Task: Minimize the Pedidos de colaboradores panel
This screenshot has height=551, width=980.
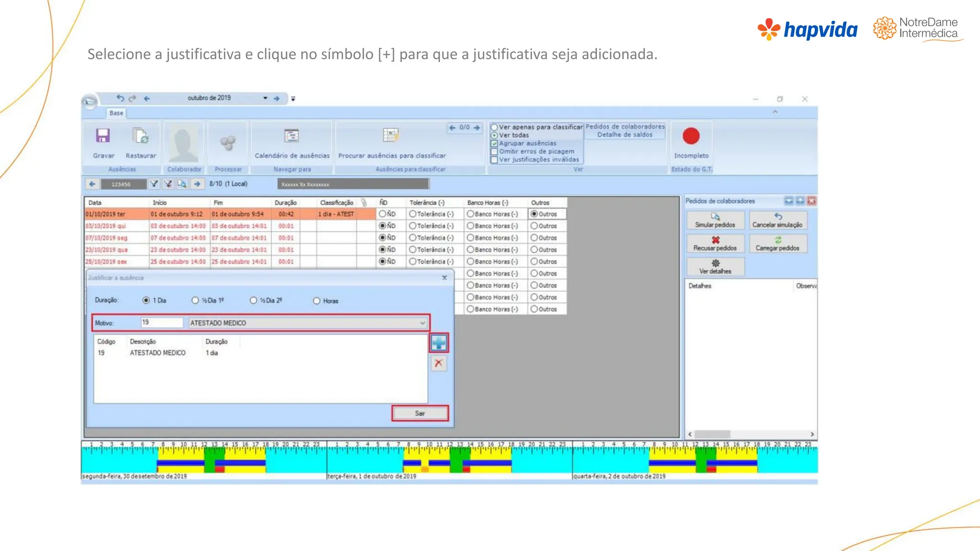Action: click(x=789, y=201)
